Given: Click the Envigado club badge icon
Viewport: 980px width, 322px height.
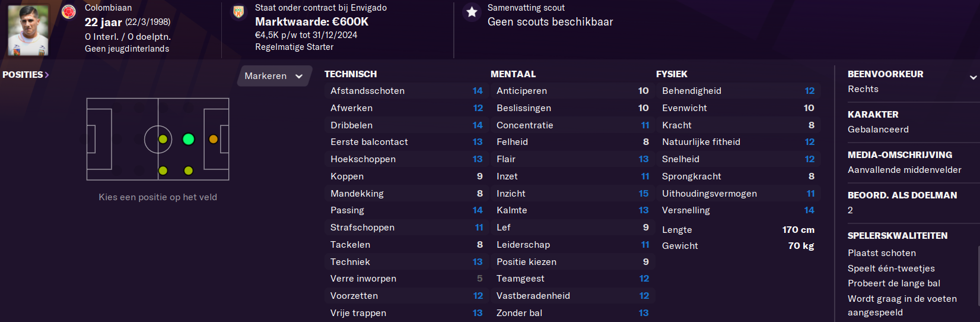Looking at the screenshot, I should click(238, 12).
